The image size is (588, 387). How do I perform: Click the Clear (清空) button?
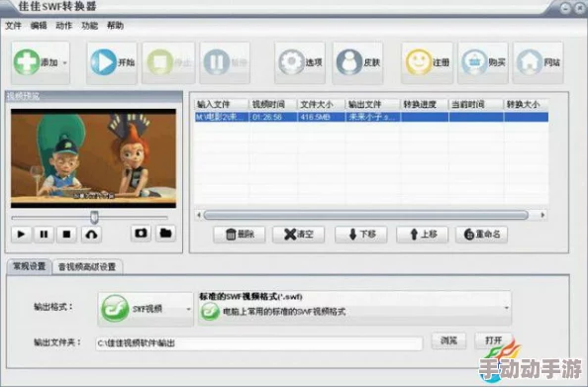pyautogui.click(x=299, y=235)
